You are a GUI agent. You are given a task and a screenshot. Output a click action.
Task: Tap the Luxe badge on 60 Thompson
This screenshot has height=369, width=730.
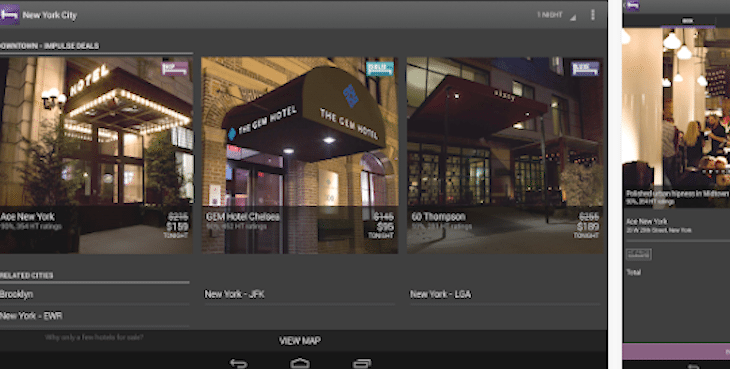[x=585, y=69]
